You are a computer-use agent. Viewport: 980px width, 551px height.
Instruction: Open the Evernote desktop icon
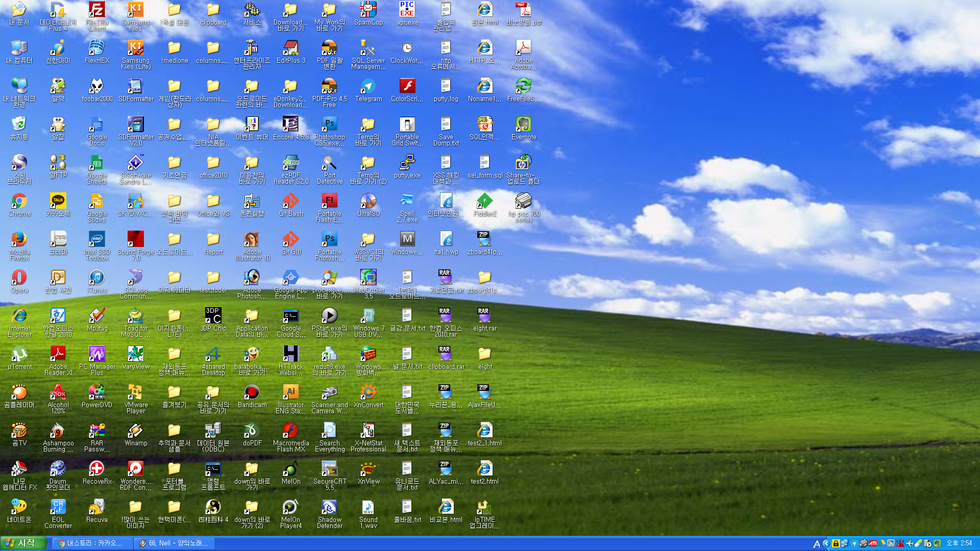tap(524, 128)
